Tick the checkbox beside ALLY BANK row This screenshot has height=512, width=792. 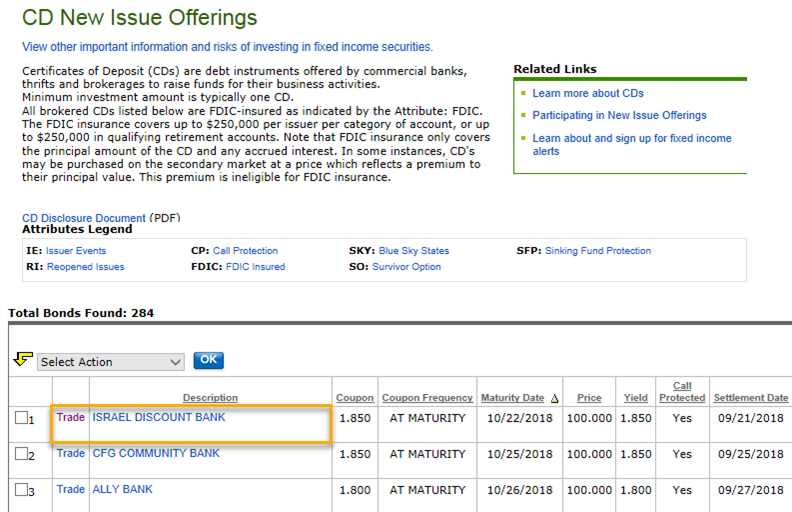point(21,491)
